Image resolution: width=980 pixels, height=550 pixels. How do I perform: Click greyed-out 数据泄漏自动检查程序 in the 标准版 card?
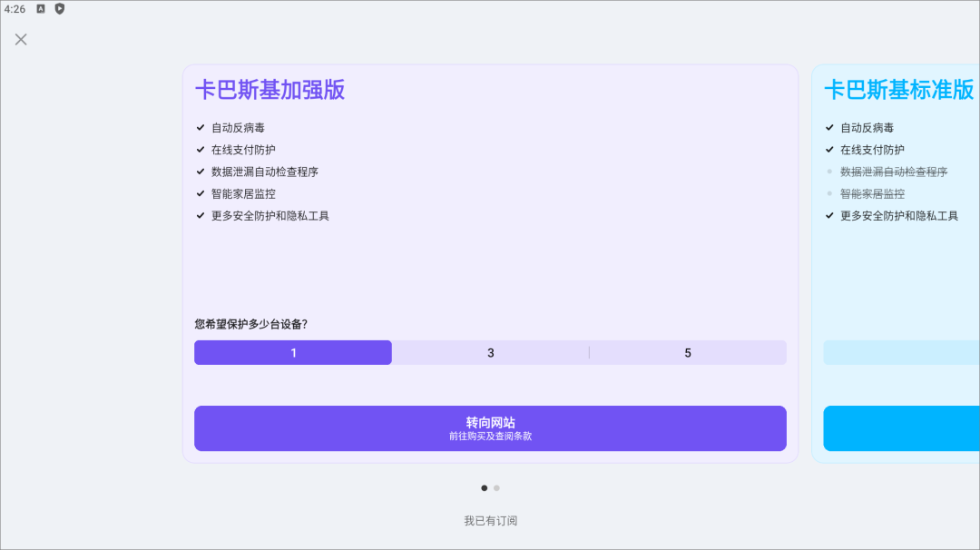[x=894, y=172]
